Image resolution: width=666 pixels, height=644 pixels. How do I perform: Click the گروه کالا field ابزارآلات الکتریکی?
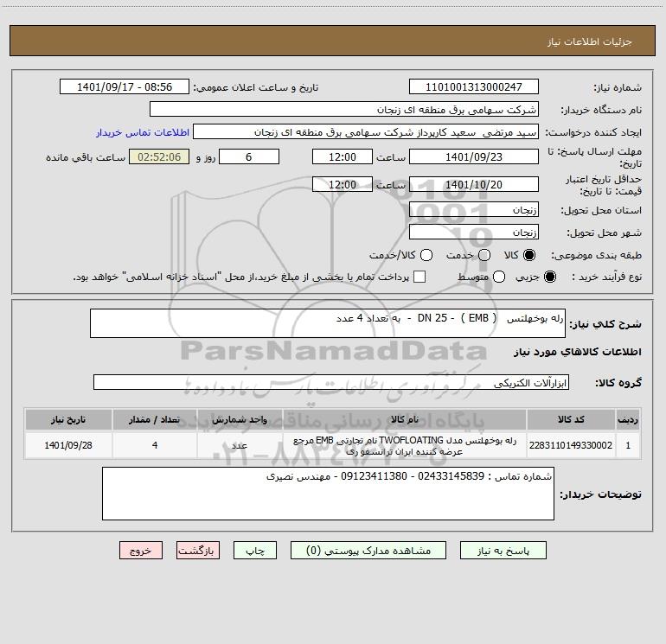click(331, 382)
